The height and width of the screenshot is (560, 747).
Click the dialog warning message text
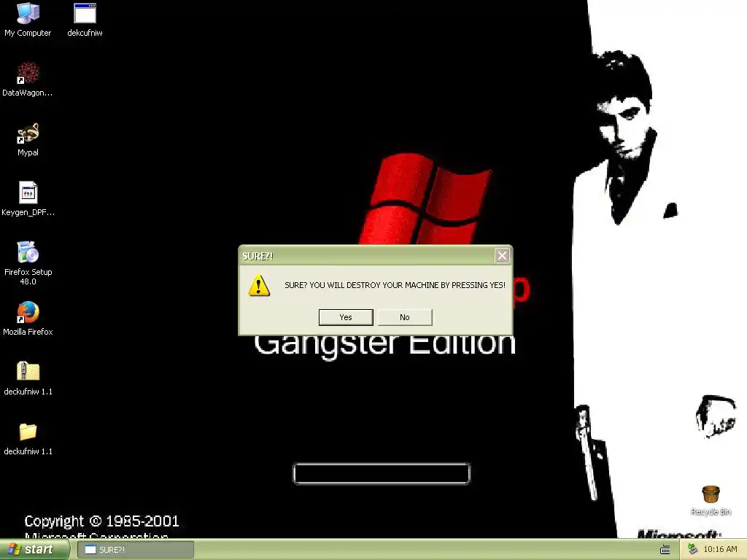click(395, 285)
